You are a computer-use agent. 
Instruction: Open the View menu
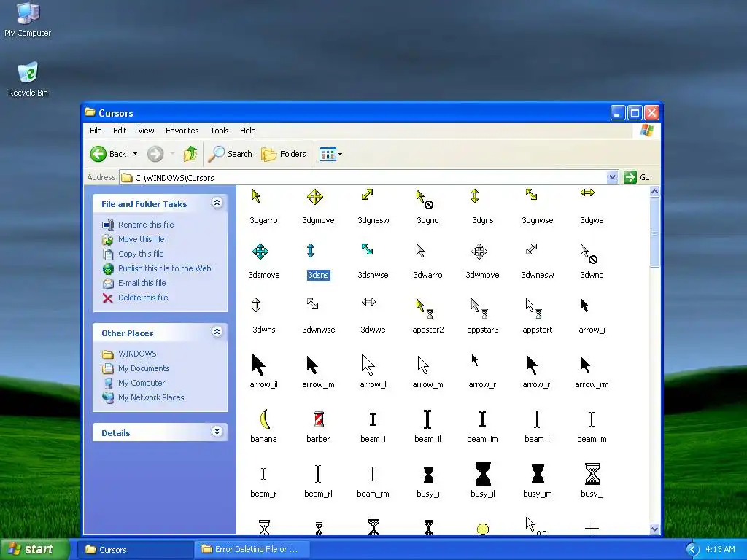point(146,131)
